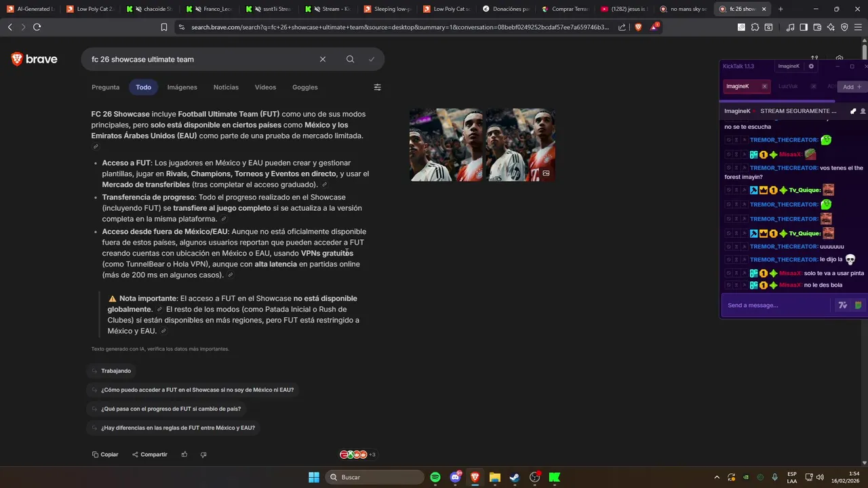Open the Comprar Terraria browser tab
The width and height of the screenshot is (868, 488).
point(566,9)
